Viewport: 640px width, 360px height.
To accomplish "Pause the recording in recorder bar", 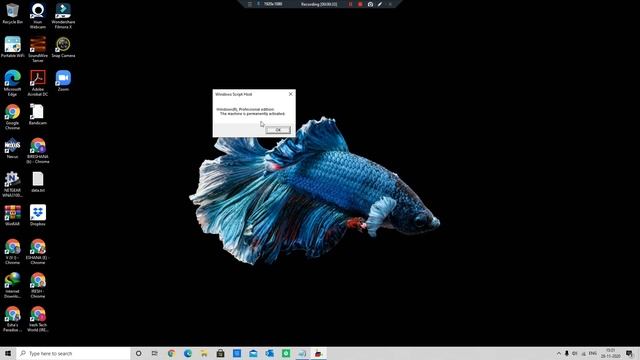I will point(350,4).
